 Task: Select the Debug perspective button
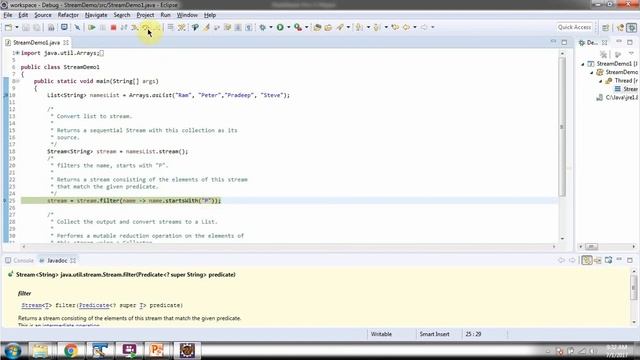pyautogui.click(x=631, y=27)
